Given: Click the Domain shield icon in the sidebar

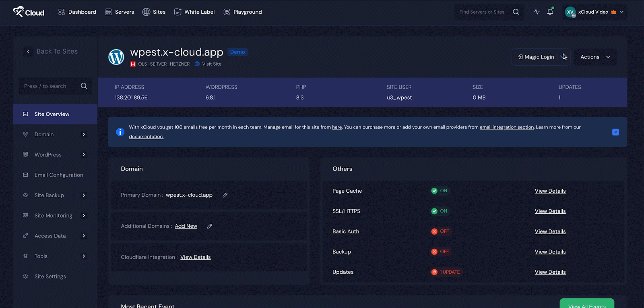Looking at the screenshot, I should pyautogui.click(x=25, y=134).
